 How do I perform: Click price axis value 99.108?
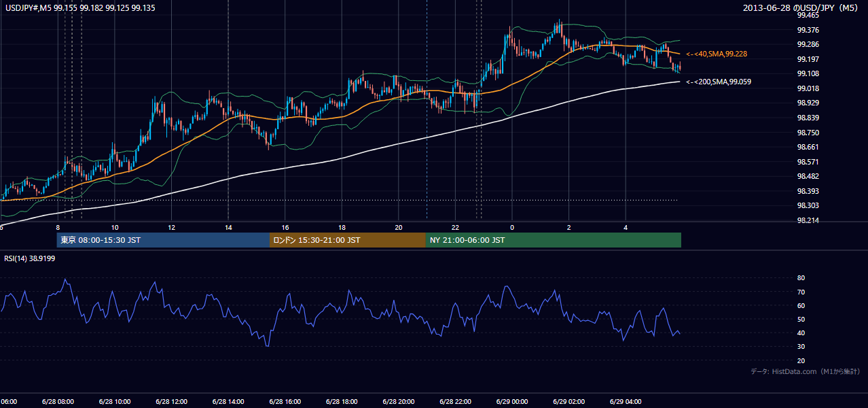point(808,74)
